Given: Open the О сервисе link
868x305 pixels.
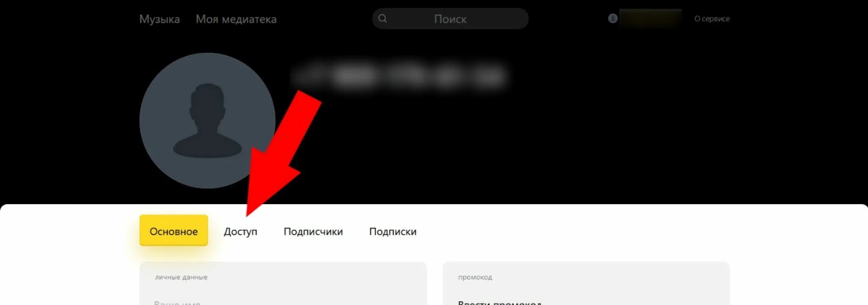Looking at the screenshot, I should [x=712, y=19].
